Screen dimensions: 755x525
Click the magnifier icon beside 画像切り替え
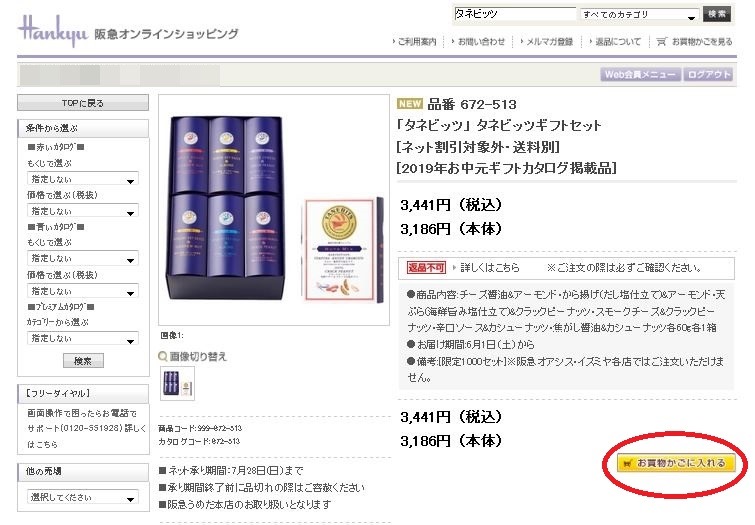pyautogui.click(x=163, y=356)
